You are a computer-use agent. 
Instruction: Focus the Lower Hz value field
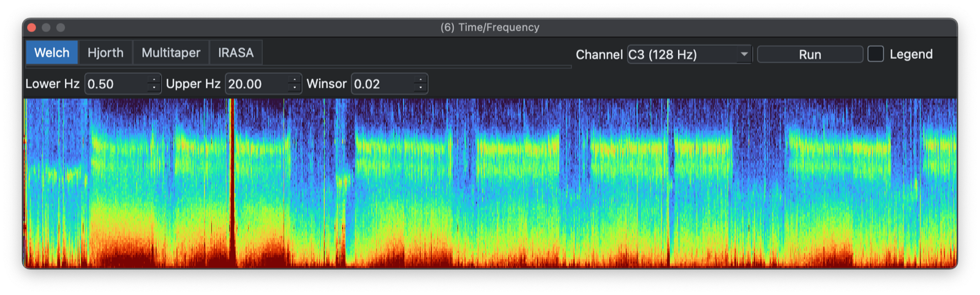click(116, 84)
